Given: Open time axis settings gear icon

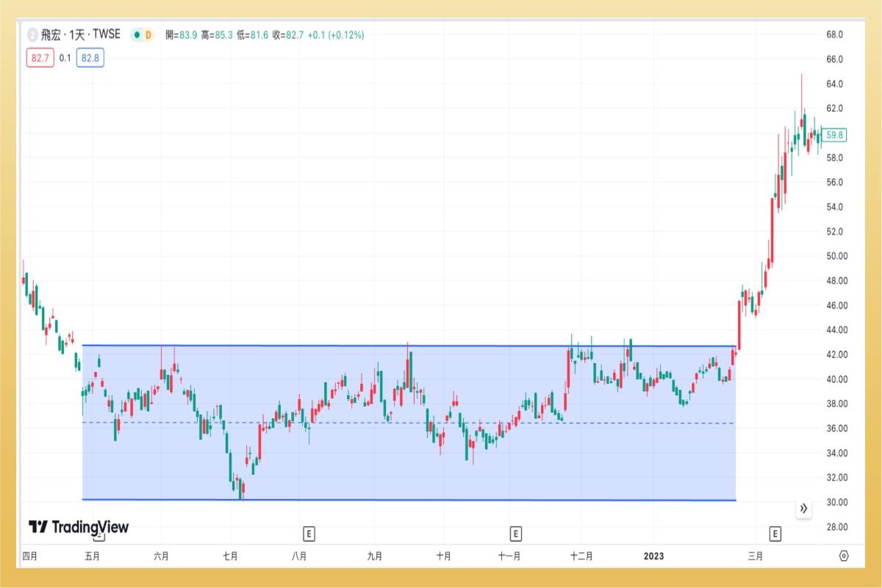Looking at the screenshot, I should click(x=844, y=556).
